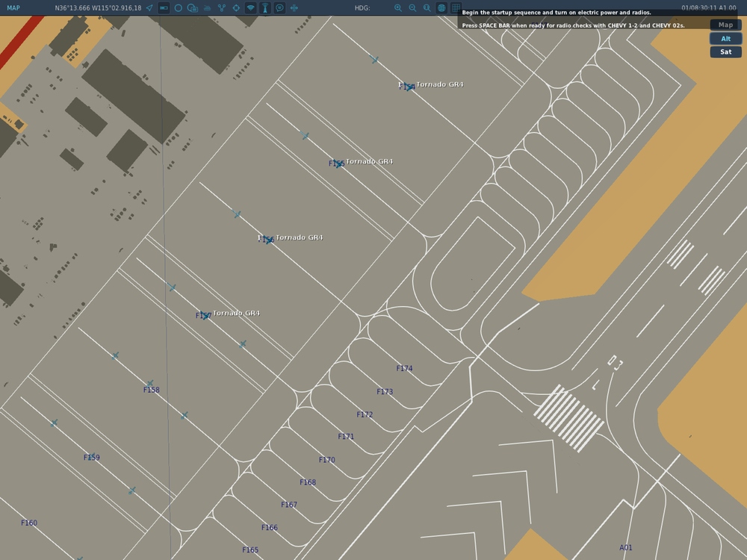Toggle the globe view icon
Viewport: 747px width, 560px height.
point(441,7)
